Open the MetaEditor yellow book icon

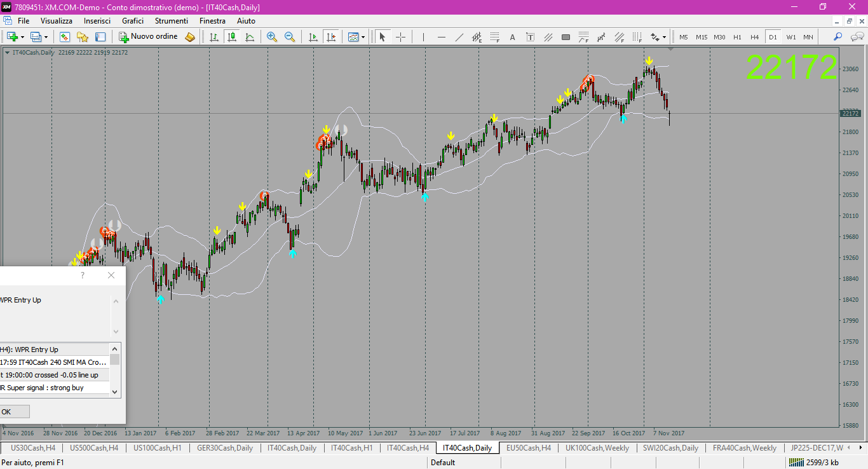click(190, 37)
